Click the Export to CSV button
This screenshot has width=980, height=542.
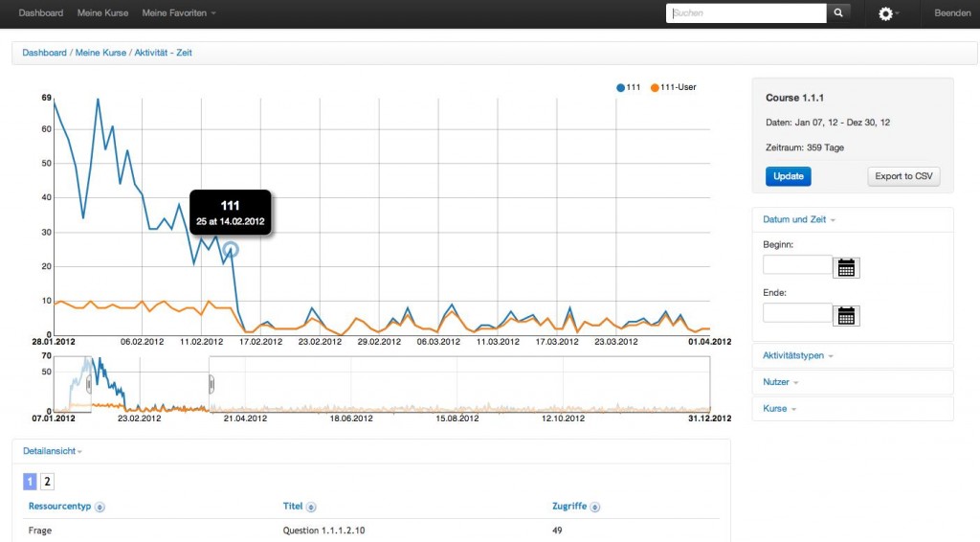tap(903, 176)
